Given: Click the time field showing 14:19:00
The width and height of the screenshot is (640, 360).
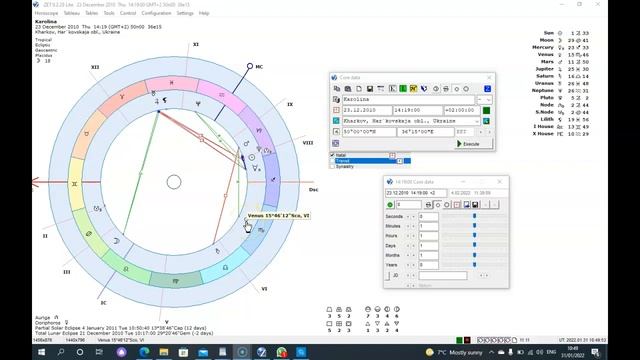Looking at the screenshot, I should (x=418, y=110).
